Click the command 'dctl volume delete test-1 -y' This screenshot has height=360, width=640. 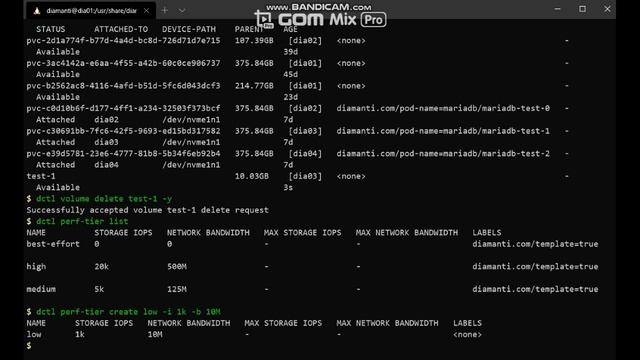[x=104, y=199]
